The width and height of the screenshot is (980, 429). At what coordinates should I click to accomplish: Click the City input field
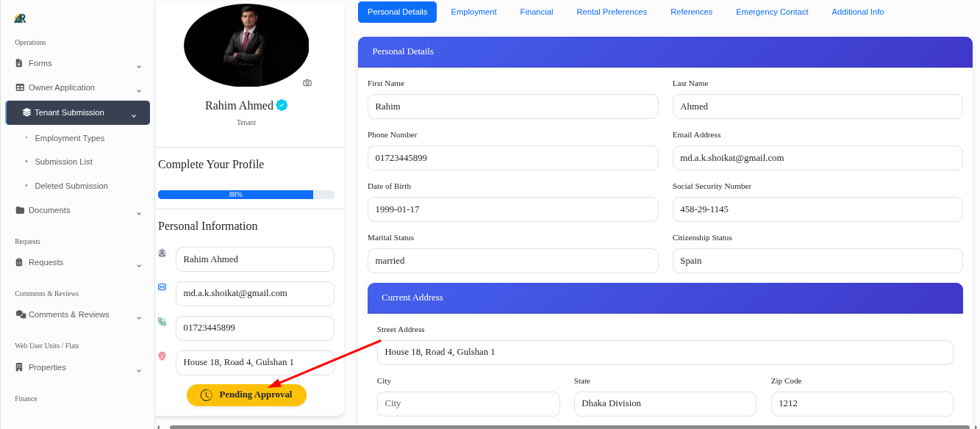[468, 403]
